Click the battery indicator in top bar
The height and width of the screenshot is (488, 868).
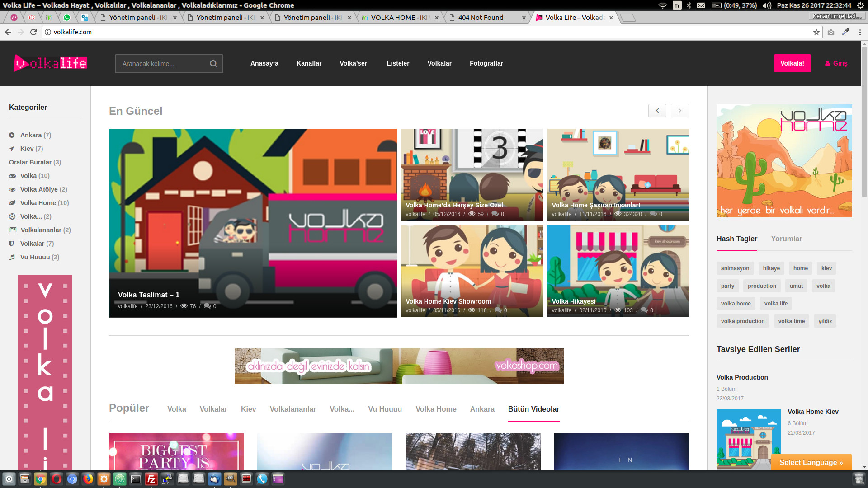tap(734, 5)
